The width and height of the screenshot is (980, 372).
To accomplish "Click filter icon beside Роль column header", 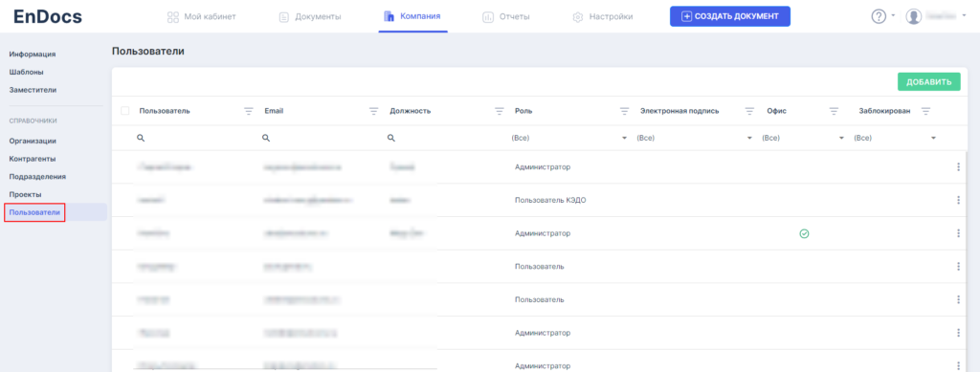I will tap(624, 111).
